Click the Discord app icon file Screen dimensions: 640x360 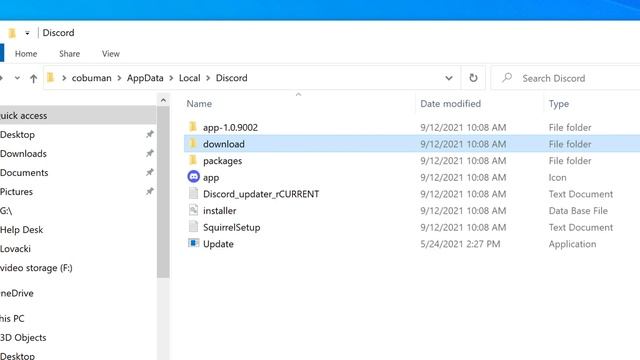(193, 177)
